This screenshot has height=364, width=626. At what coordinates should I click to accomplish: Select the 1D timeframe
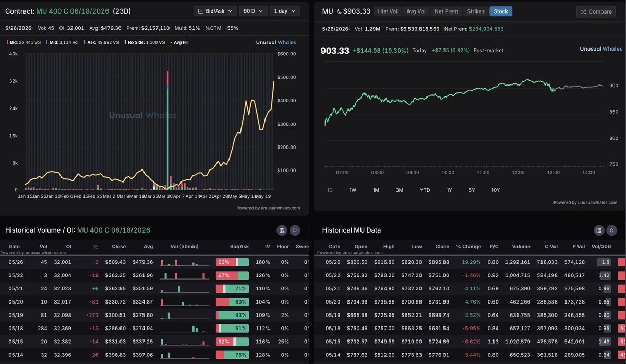tap(330, 190)
